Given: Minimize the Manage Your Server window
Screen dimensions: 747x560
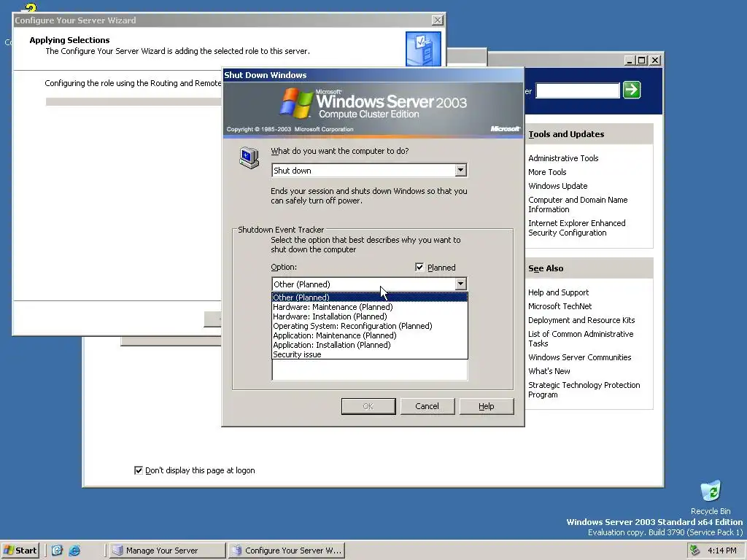Looking at the screenshot, I should 630,61.
